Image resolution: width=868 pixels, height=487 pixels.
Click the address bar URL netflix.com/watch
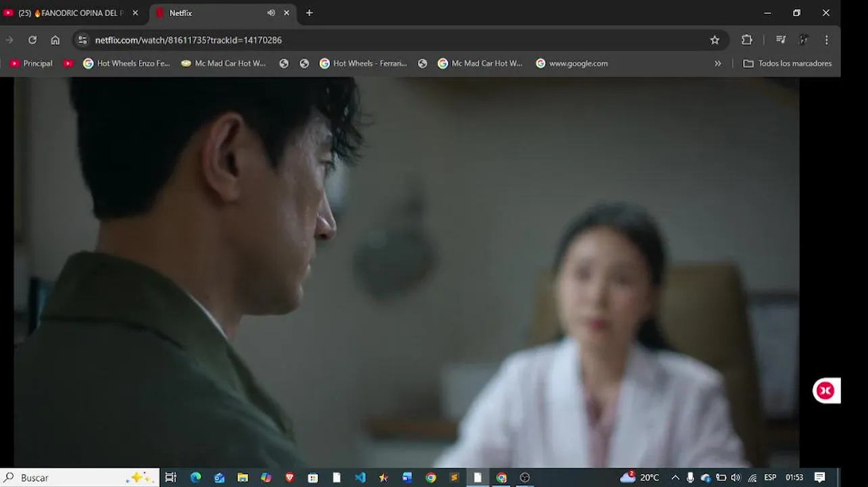[x=189, y=40]
